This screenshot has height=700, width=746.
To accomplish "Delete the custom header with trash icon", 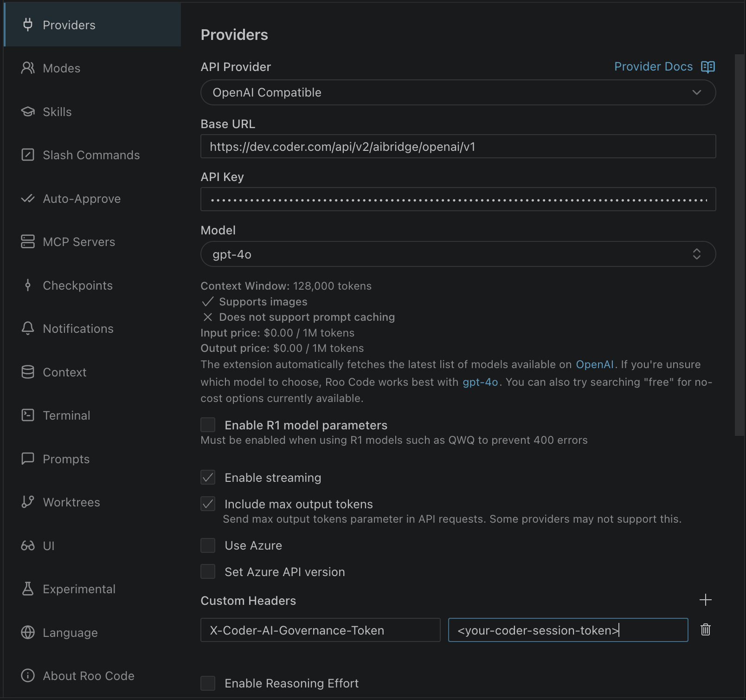I will point(705,630).
